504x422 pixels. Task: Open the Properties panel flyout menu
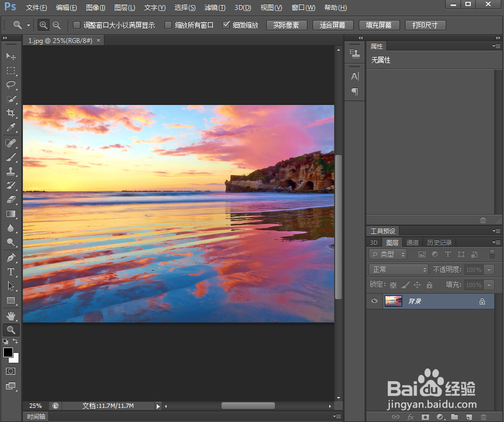pos(496,46)
